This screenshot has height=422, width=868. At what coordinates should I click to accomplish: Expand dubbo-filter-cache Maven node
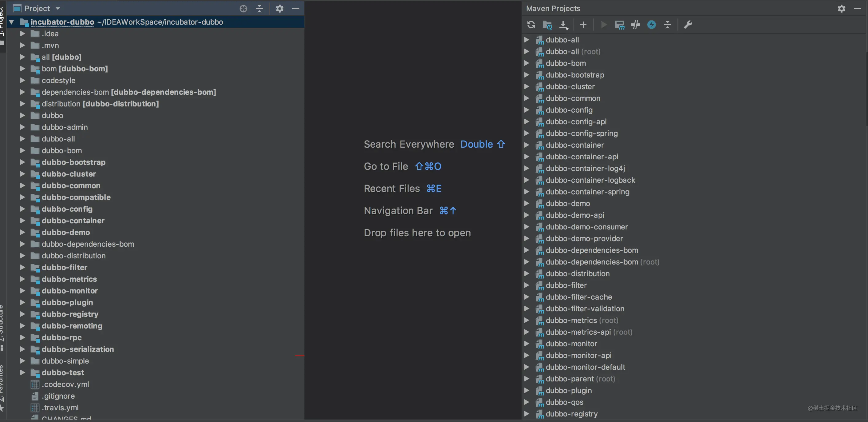(x=527, y=297)
